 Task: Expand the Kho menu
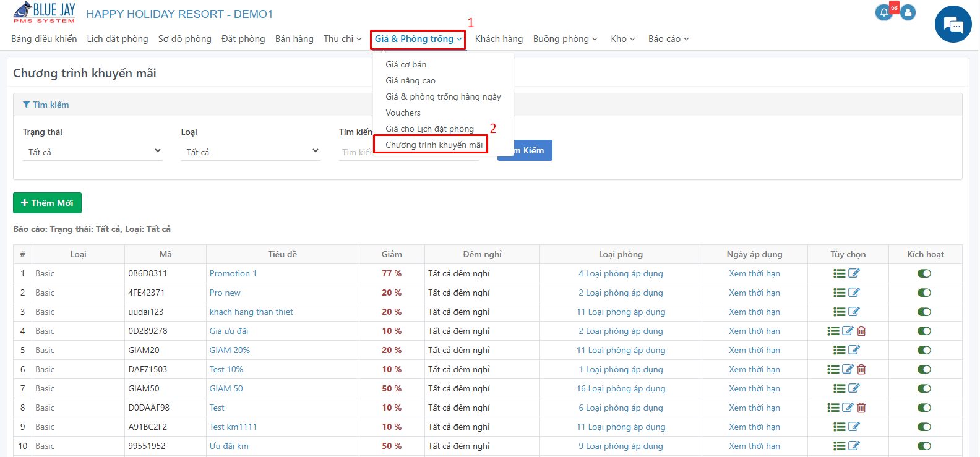click(x=623, y=39)
